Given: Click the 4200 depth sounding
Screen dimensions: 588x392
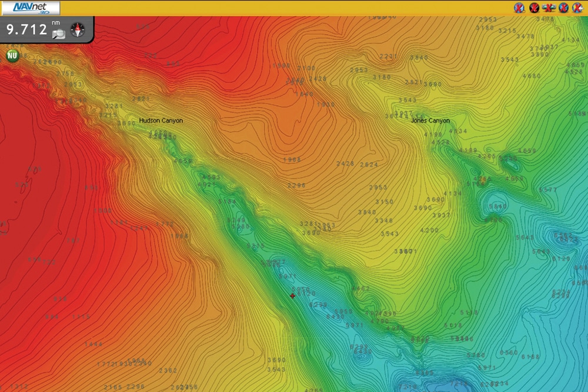Looking at the screenshot, I should (x=430, y=230).
